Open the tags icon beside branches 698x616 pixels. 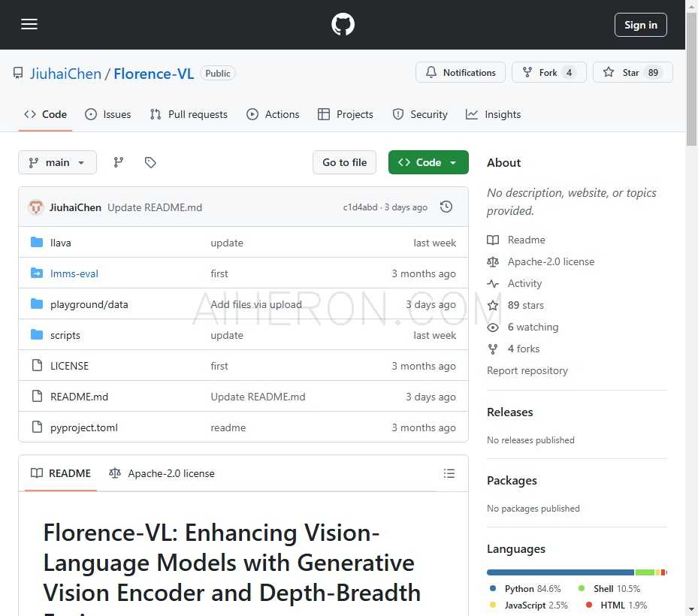150,162
